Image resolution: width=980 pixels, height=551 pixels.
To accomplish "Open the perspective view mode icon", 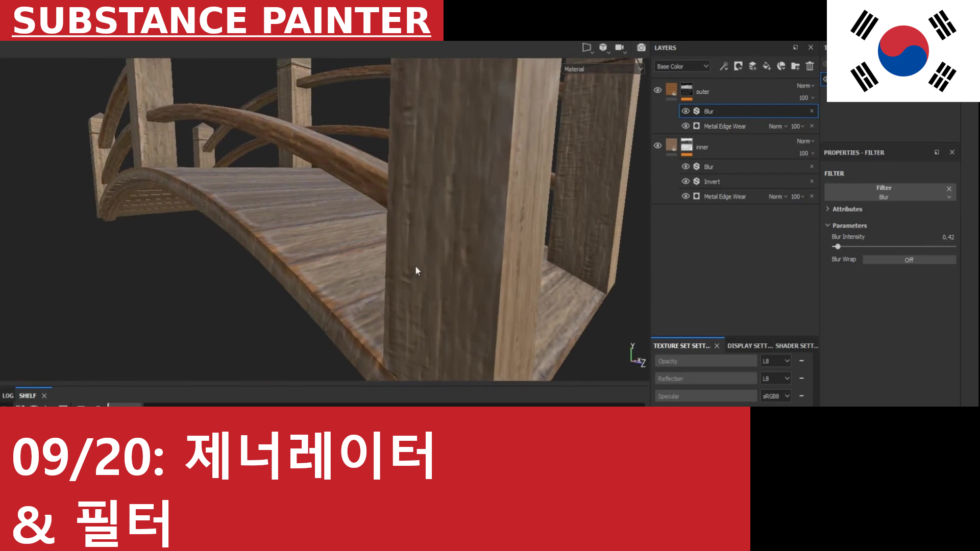I will 587,47.
